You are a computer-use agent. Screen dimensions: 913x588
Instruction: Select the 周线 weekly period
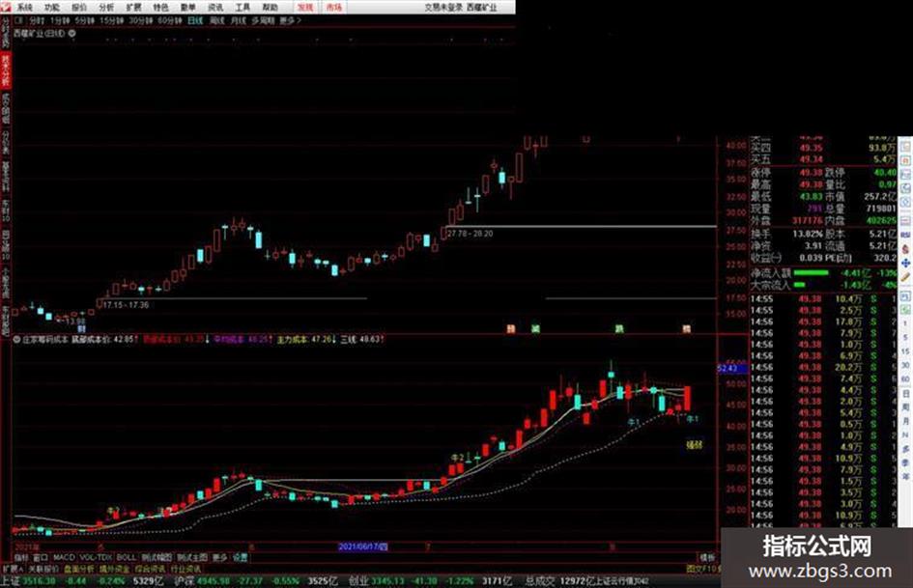pos(216,20)
